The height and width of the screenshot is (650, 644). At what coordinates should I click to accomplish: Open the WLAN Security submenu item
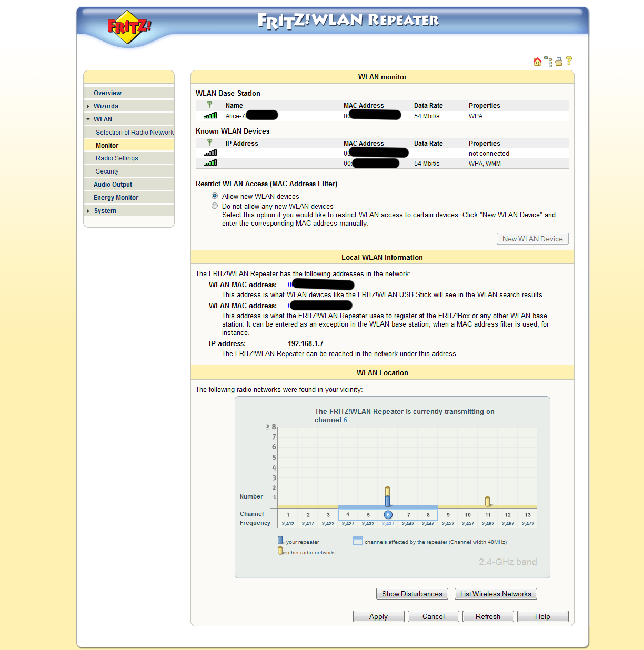pyautogui.click(x=107, y=171)
